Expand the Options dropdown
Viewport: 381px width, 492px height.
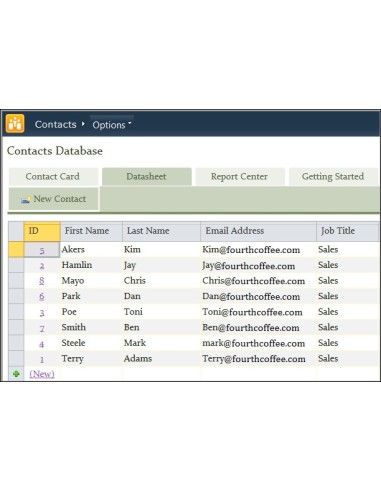[112, 125]
